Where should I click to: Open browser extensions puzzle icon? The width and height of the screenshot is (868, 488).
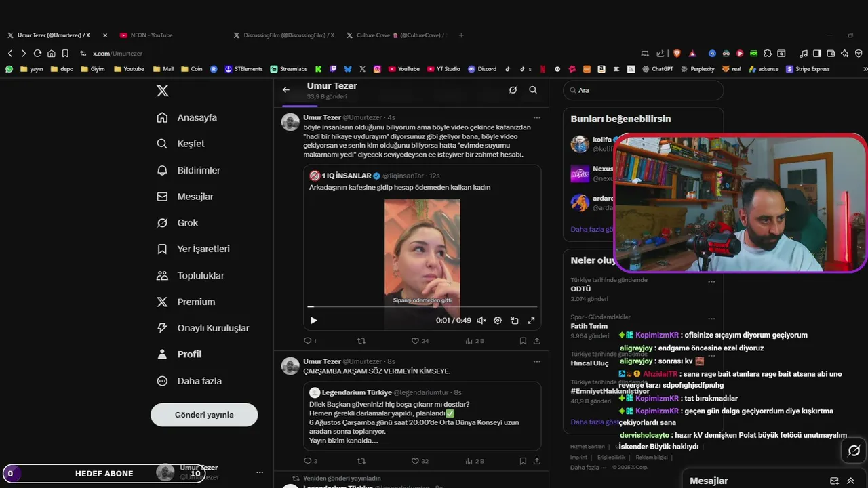coord(768,54)
